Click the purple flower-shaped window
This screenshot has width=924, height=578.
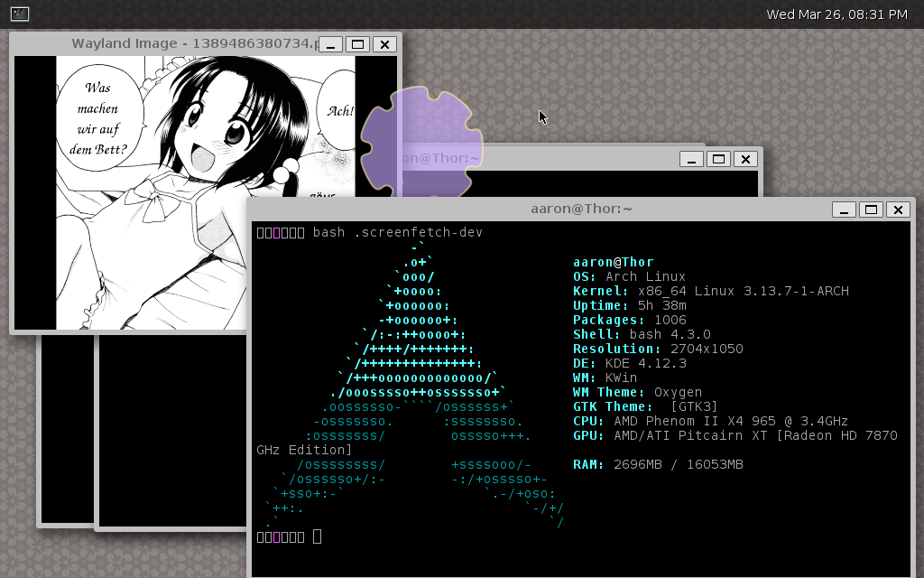pos(422,142)
